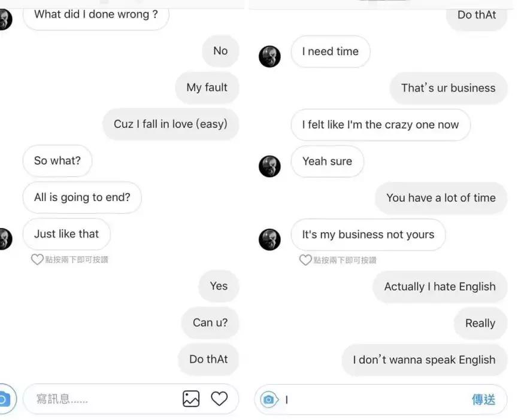
Task: Select the "Actually I hate English" bubble
Action: pyautogui.click(x=440, y=287)
